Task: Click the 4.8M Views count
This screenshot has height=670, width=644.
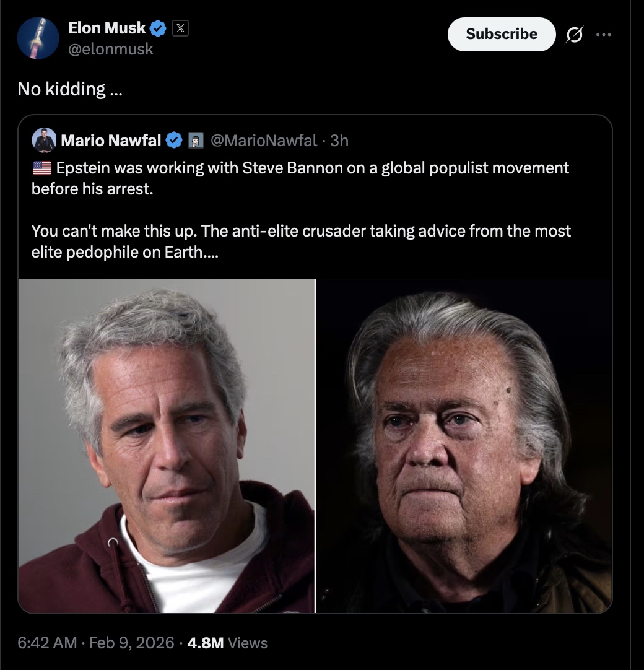Action: point(227,643)
